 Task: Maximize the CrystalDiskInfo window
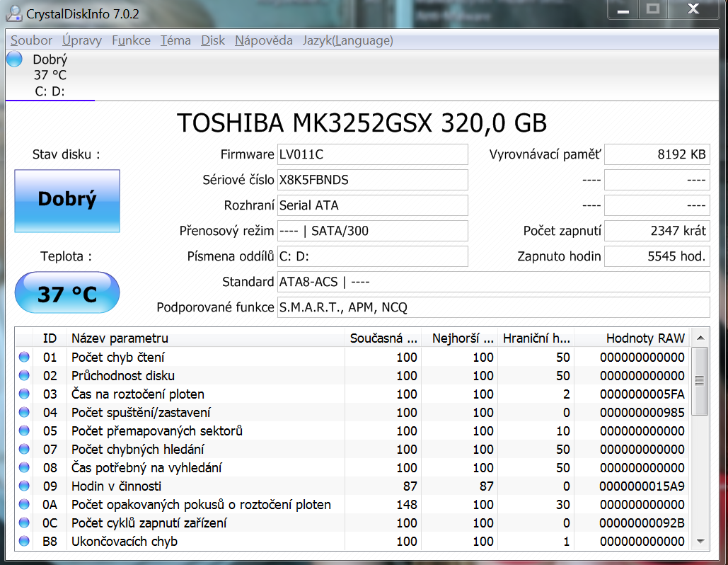point(653,9)
